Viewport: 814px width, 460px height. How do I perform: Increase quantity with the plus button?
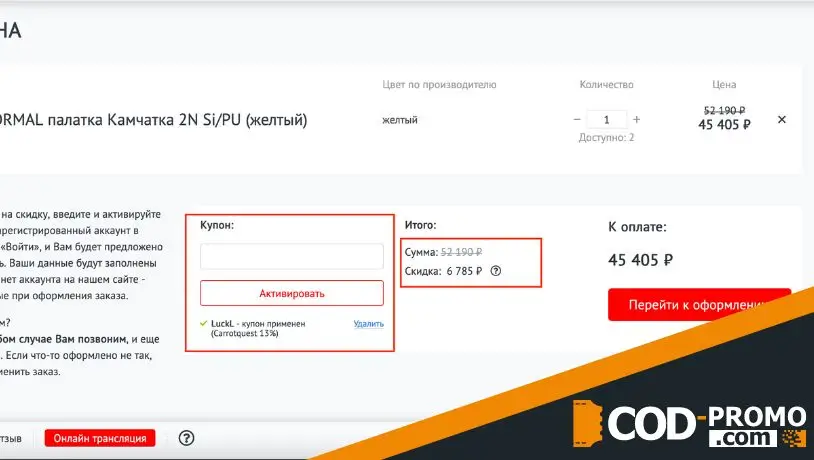tap(637, 119)
